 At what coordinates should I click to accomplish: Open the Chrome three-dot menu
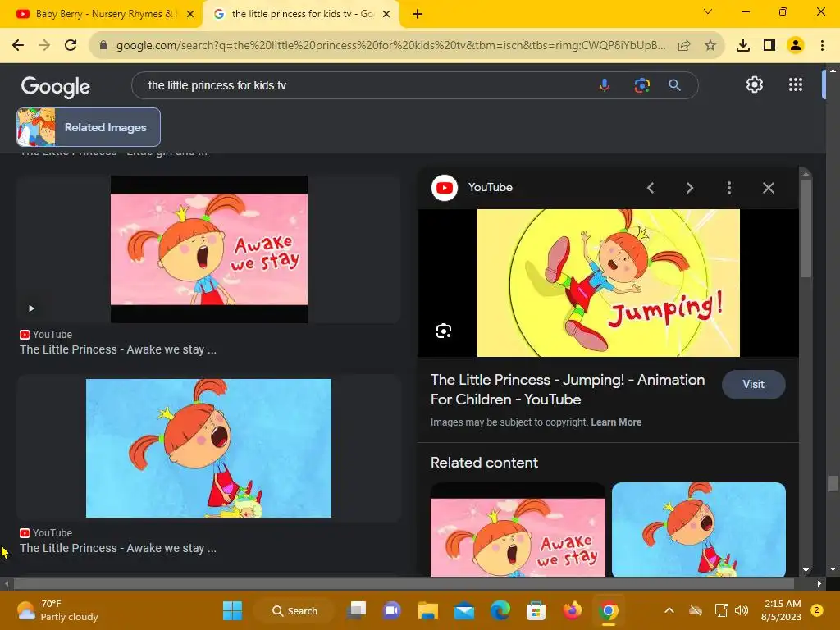(822, 46)
